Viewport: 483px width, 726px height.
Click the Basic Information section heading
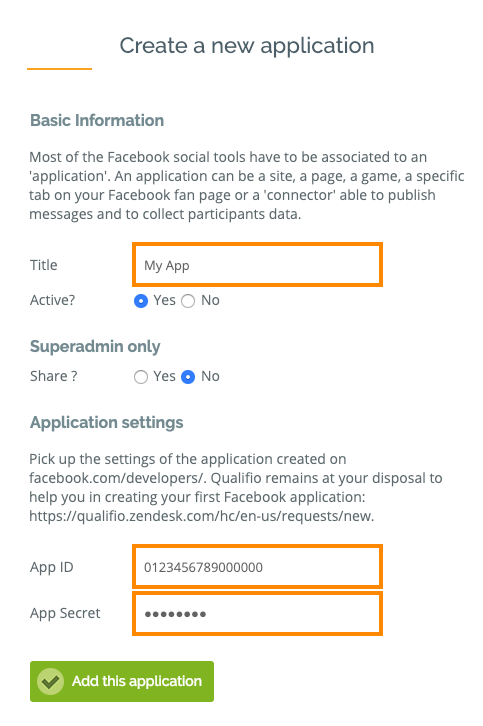click(x=97, y=120)
